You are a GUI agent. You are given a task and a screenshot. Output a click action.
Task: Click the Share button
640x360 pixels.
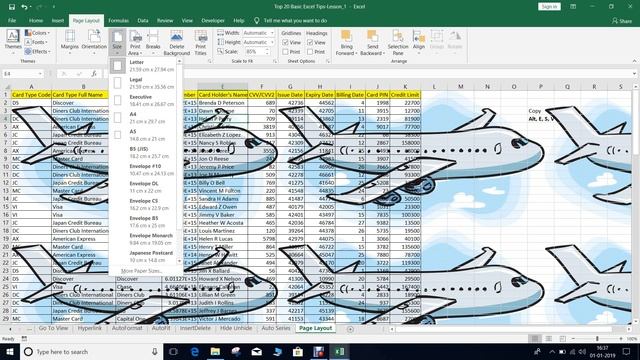(622, 20)
